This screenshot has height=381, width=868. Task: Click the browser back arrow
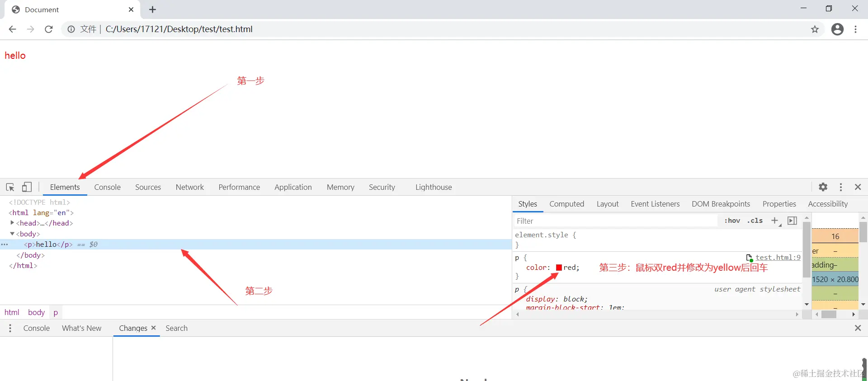12,29
